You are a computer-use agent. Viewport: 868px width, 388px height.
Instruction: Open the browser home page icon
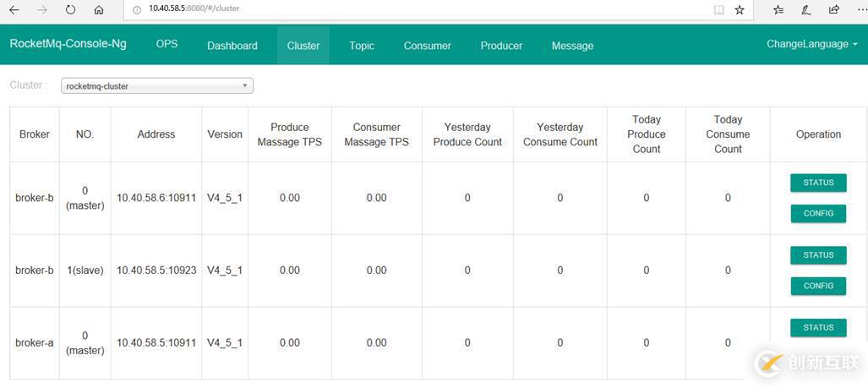coord(99,9)
